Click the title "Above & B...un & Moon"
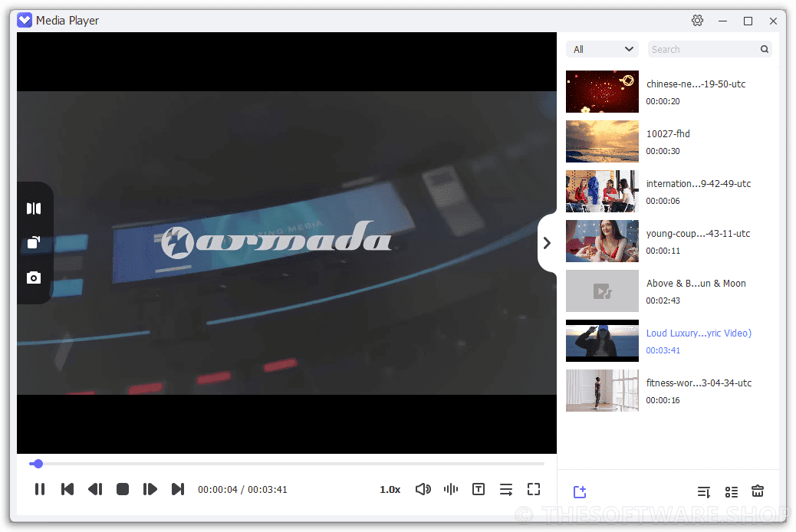This screenshot has width=796, height=532. coord(696,284)
